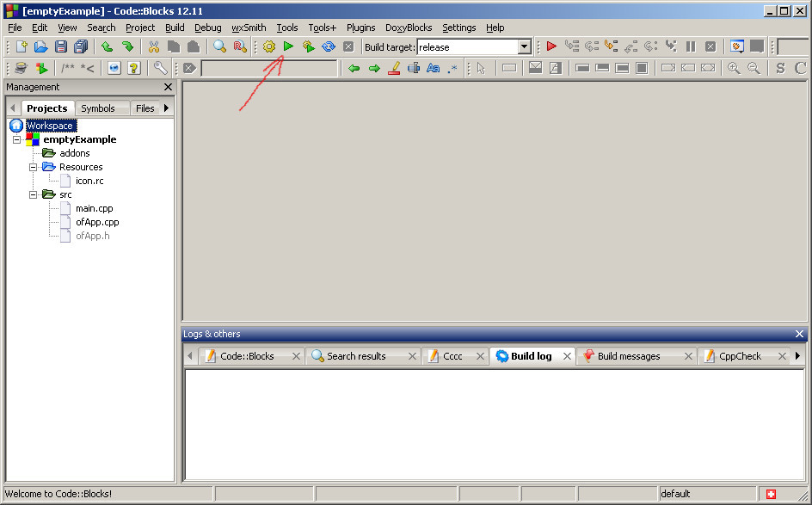Open DoxyBlocks help question-mark icon

(133, 68)
